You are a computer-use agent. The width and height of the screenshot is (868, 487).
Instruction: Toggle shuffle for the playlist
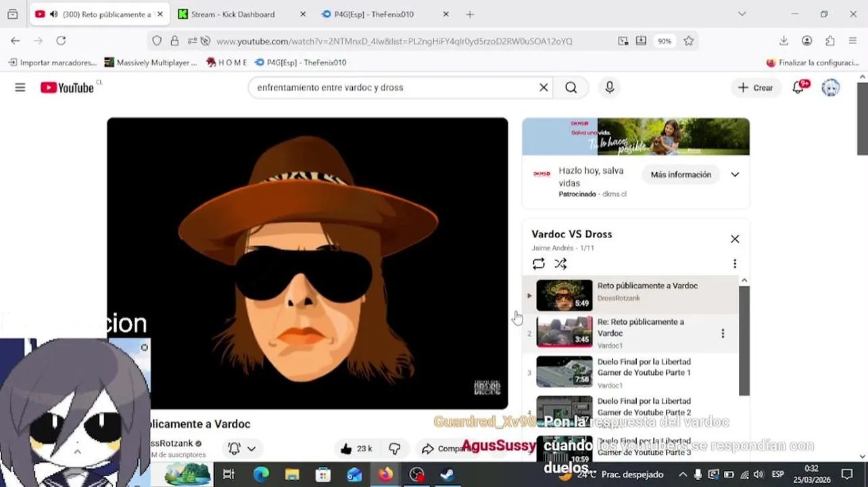click(561, 264)
